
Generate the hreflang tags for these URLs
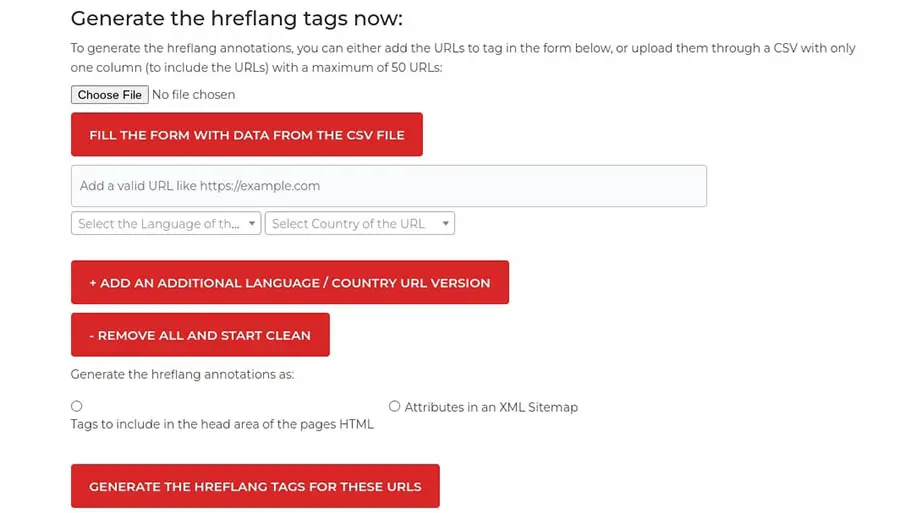point(255,487)
